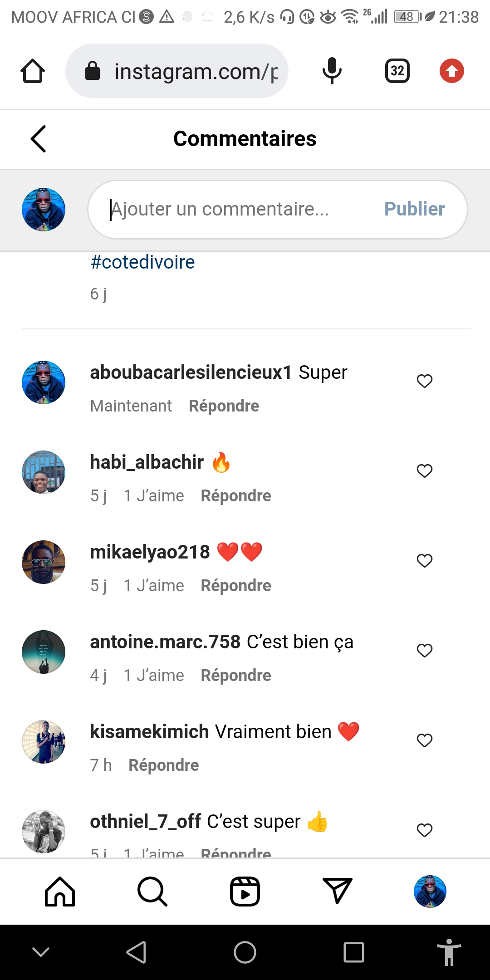Tap the browser home icon
The width and height of the screenshot is (490, 980).
[33, 71]
